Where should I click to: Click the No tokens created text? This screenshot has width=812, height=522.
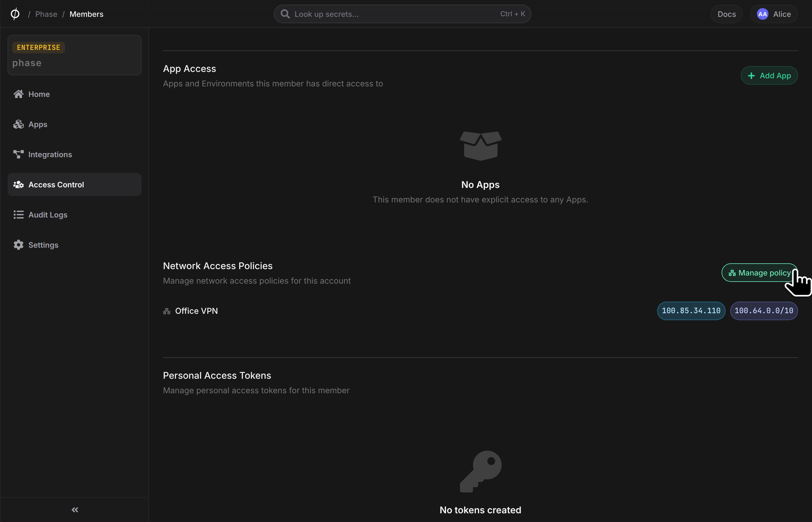tap(480, 510)
